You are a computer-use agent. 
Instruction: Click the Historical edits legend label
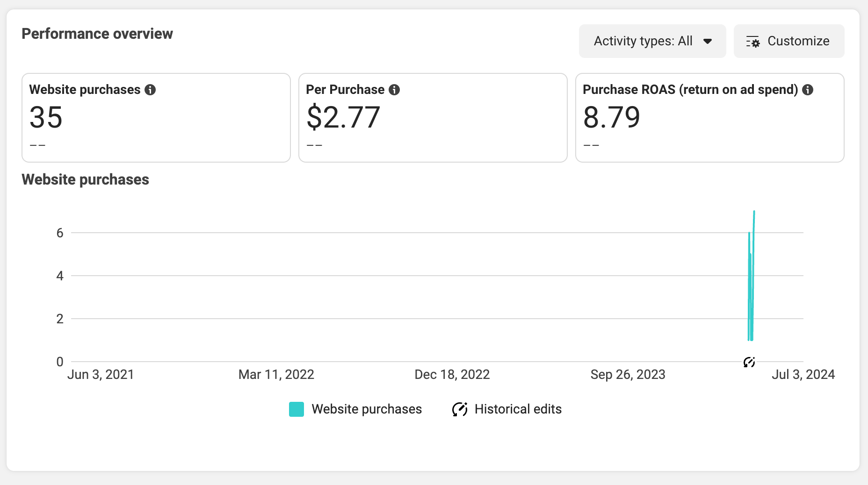[x=518, y=409]
